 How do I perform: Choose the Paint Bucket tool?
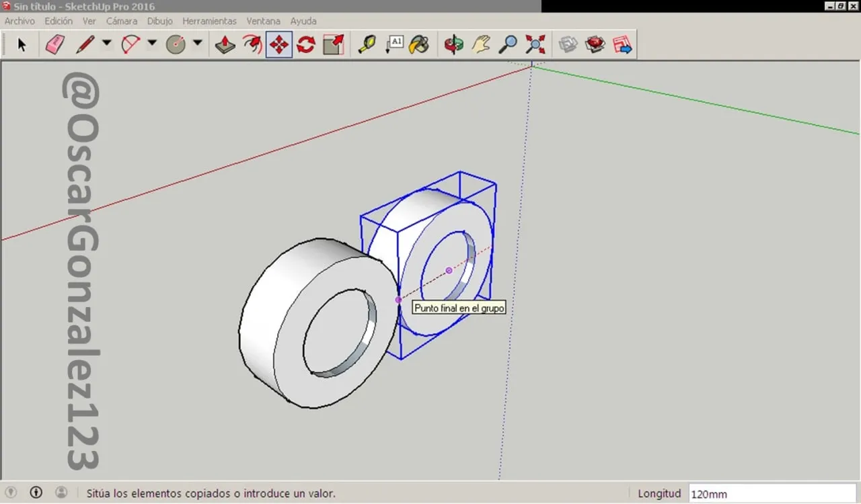419,45
